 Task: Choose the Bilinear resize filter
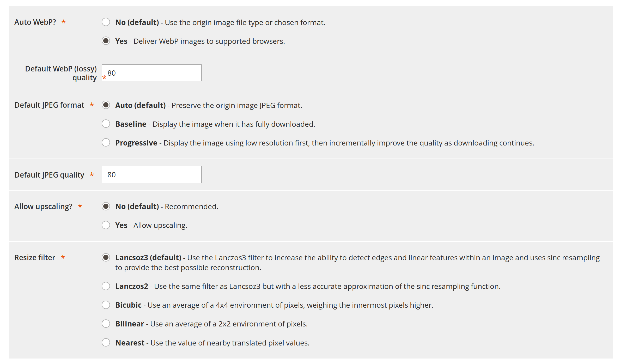(106, 324)
